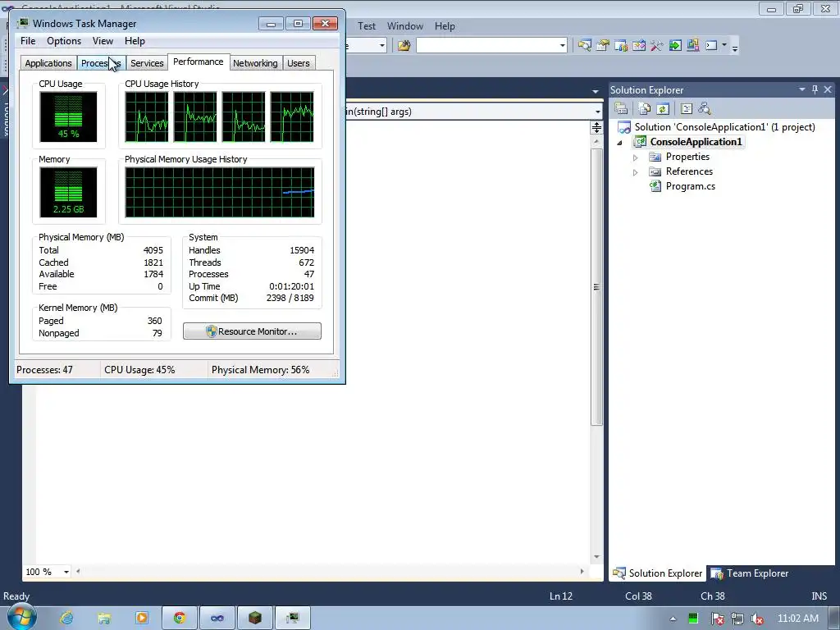Switch to the Processes tab in Task Manager
The width and height of the screenshot is (840, 630).
tap(101, 63)
